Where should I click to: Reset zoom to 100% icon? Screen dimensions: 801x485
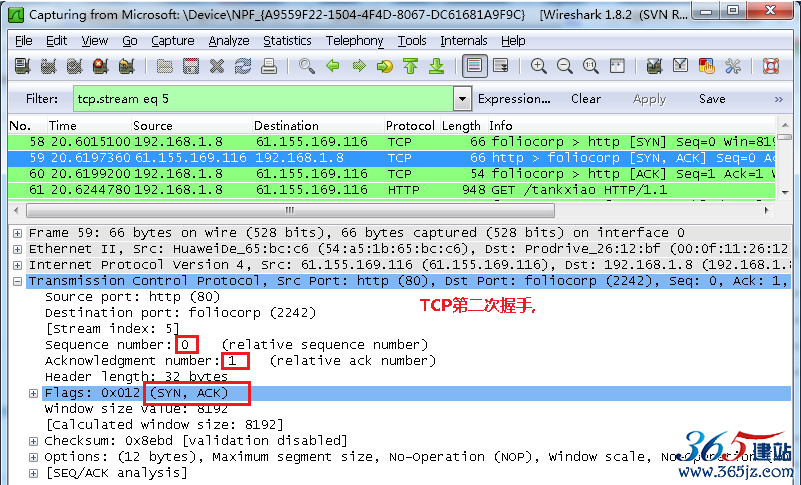tap(591, 66)
